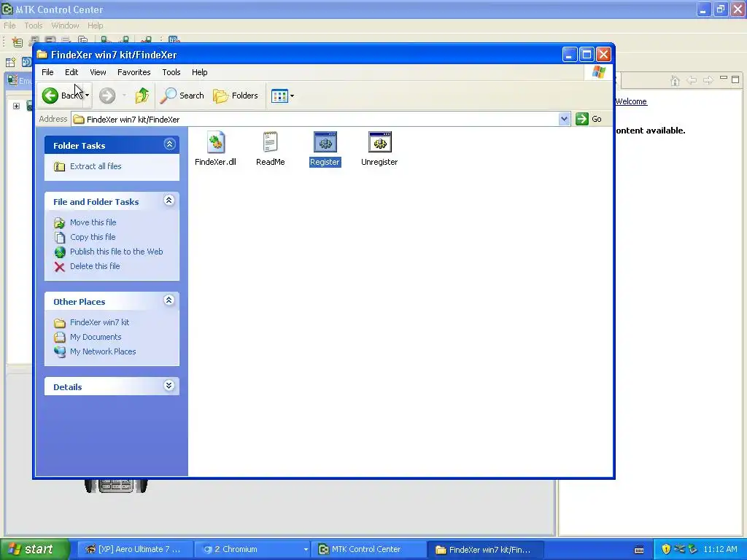The image size is (747, 560).
Task: Click the Go button beside address bar
Action: tap(589, 119)
